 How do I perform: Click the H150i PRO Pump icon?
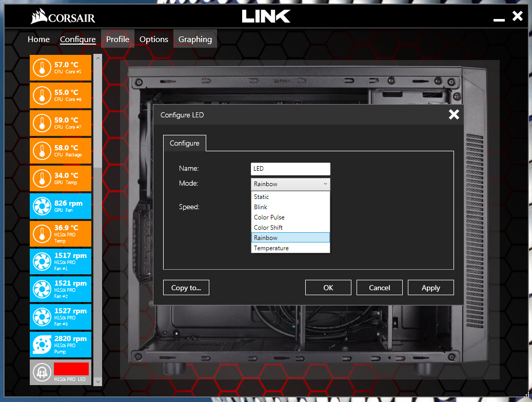click(x=42, y=345)
